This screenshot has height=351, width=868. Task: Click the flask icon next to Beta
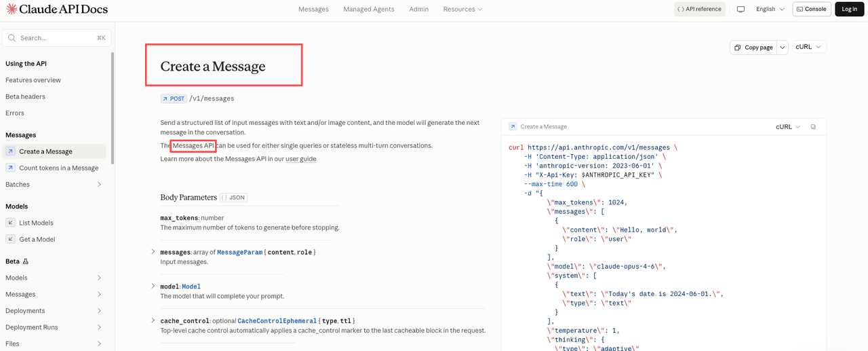coord(26,261)
